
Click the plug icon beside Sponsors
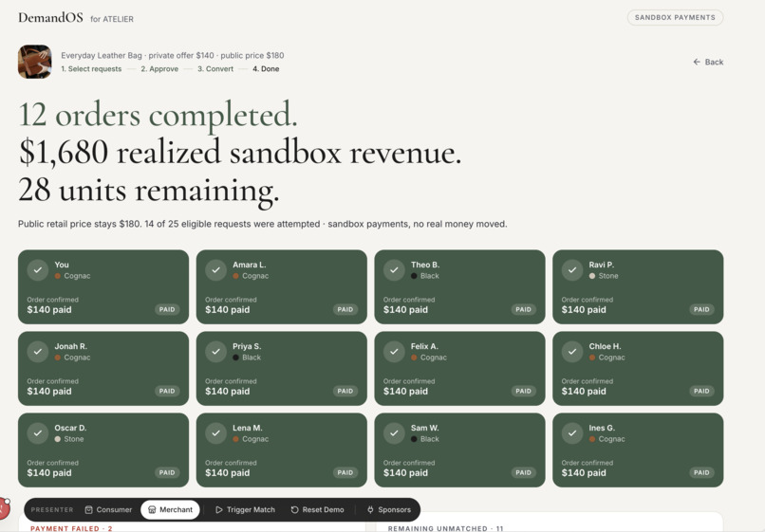coord(370,509)
